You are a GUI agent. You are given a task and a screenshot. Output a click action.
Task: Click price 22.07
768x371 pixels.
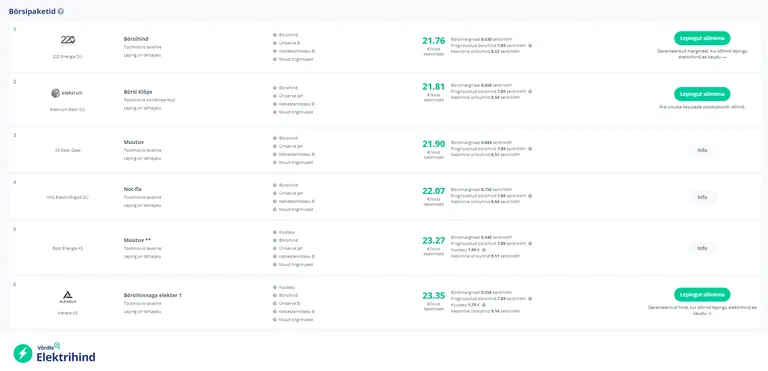(433, 191)
